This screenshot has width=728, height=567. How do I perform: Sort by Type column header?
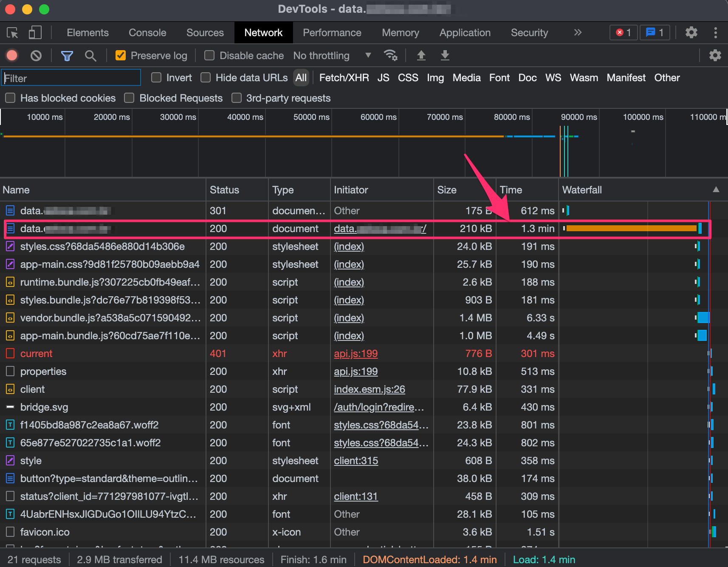tap(299, 190)
